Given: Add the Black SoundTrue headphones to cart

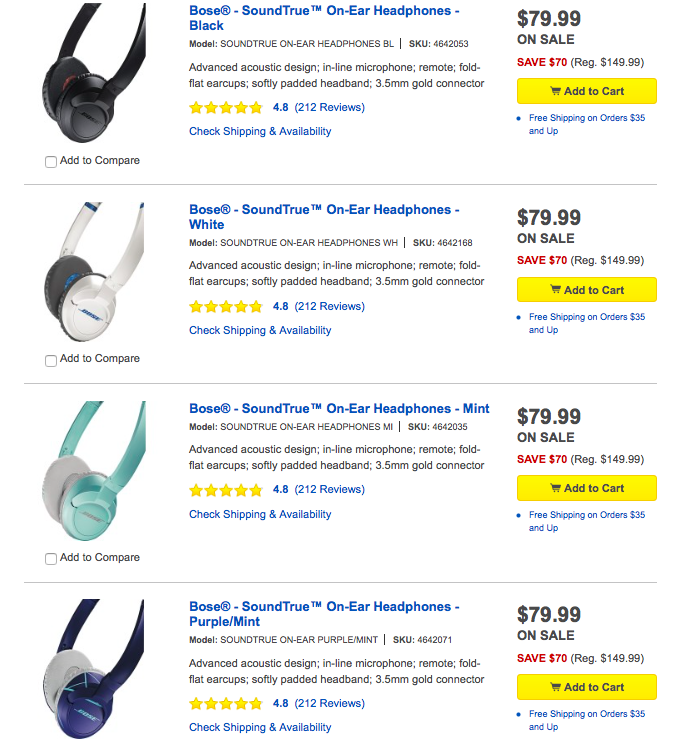Looking at the screenshot, I should click(586, 91).
